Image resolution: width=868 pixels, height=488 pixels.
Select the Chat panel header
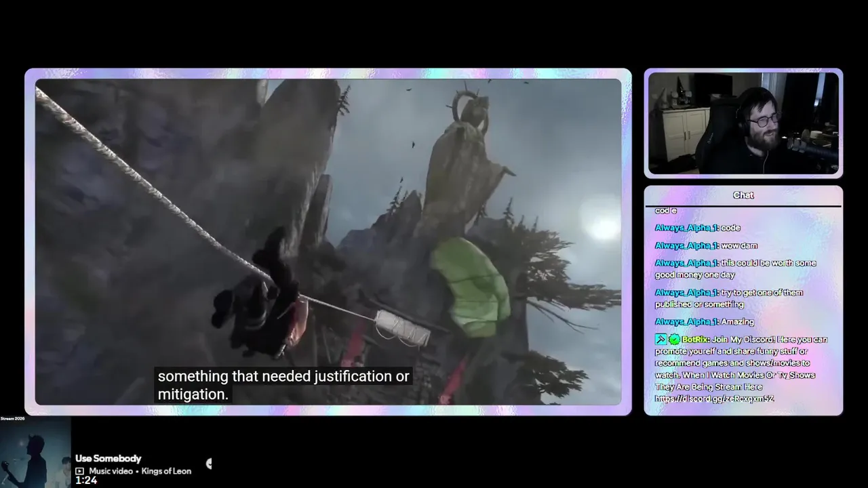pyautogui.click(x=743, y=195)
